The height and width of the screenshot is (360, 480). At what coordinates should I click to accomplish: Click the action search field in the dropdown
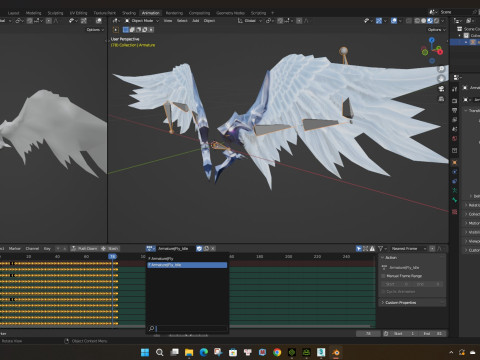187,329
